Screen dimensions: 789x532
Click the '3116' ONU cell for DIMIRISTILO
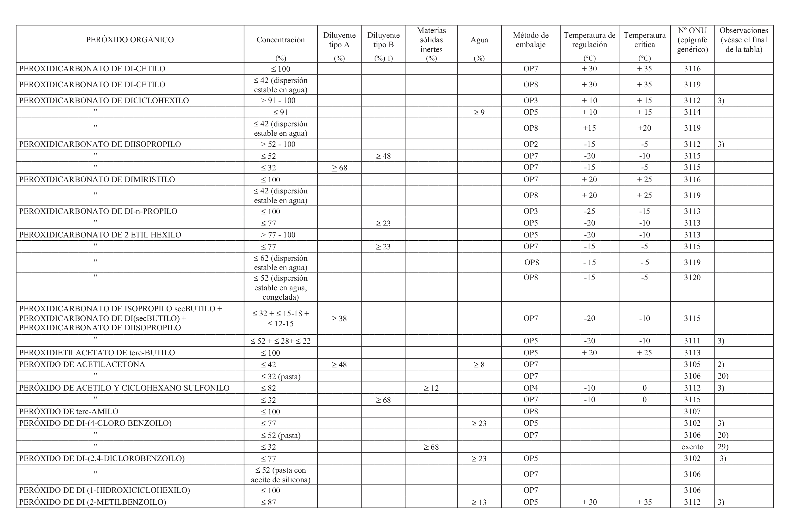pyautogui.click(x=692, y=180)
